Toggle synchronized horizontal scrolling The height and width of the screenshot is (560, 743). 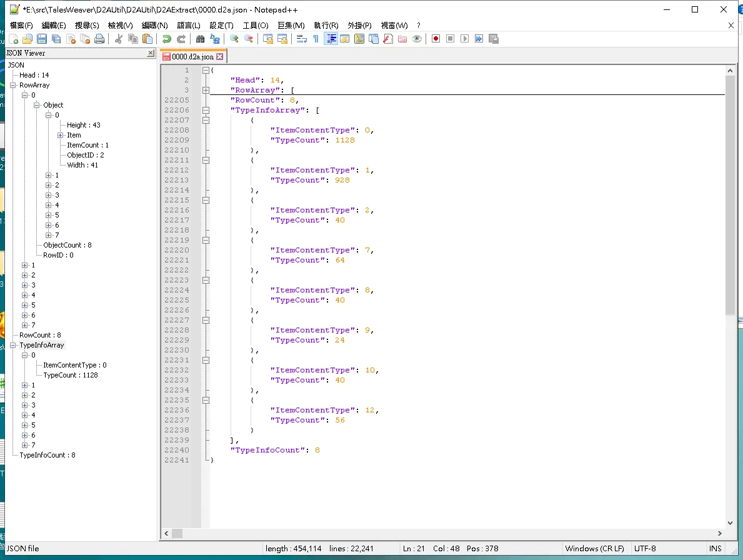click(282, 39)
